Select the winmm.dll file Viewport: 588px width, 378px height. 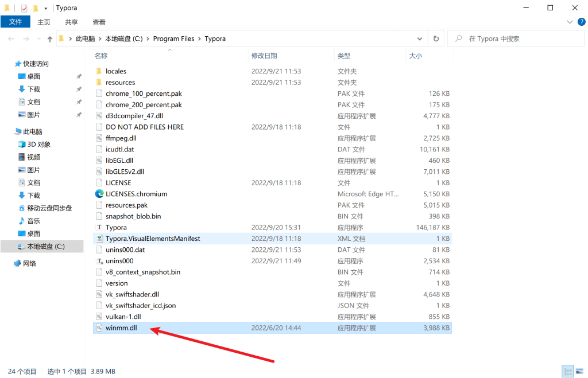point(121,328)
